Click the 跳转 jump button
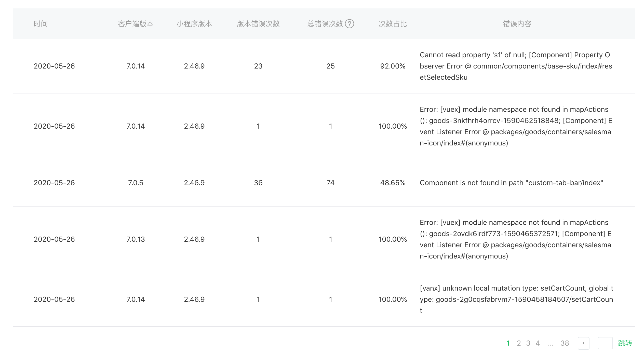The width and height of the screenshot is (644, 354). click(x=625, y=343)
